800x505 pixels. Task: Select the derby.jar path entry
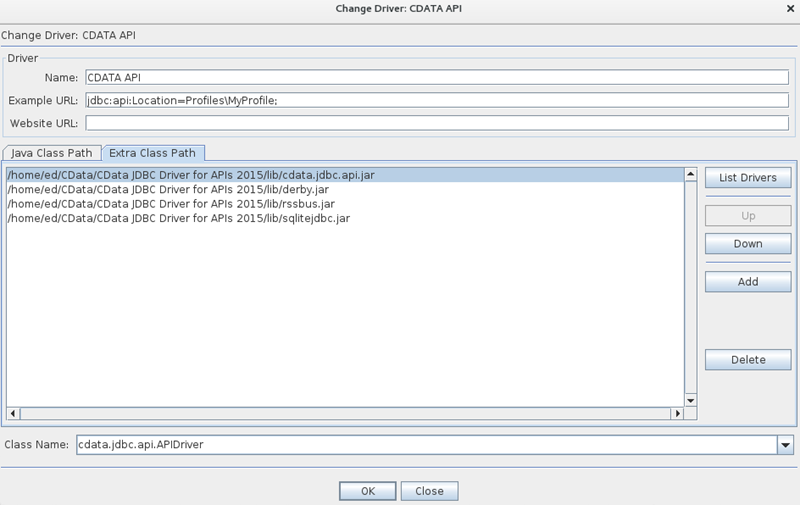(345, 189)
